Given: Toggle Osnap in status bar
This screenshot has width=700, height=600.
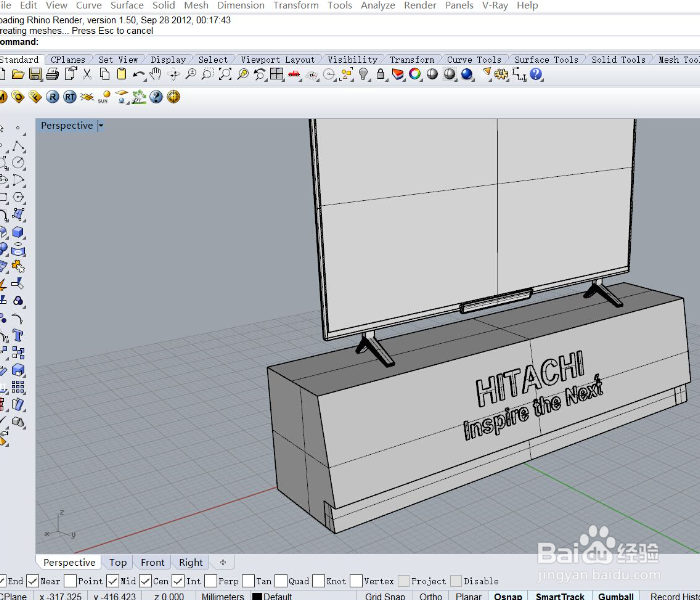Looking at the screenshot, I should [x=508, y=596].
